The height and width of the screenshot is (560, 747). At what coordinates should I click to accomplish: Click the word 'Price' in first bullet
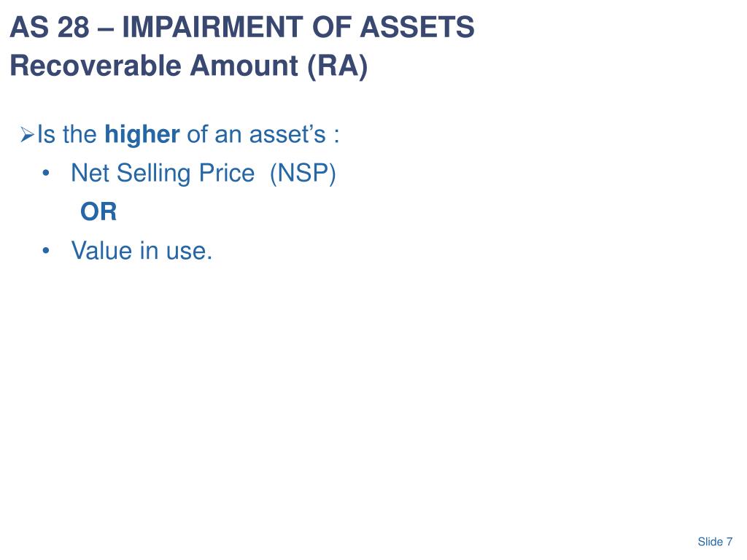click(x=227, y=174)
